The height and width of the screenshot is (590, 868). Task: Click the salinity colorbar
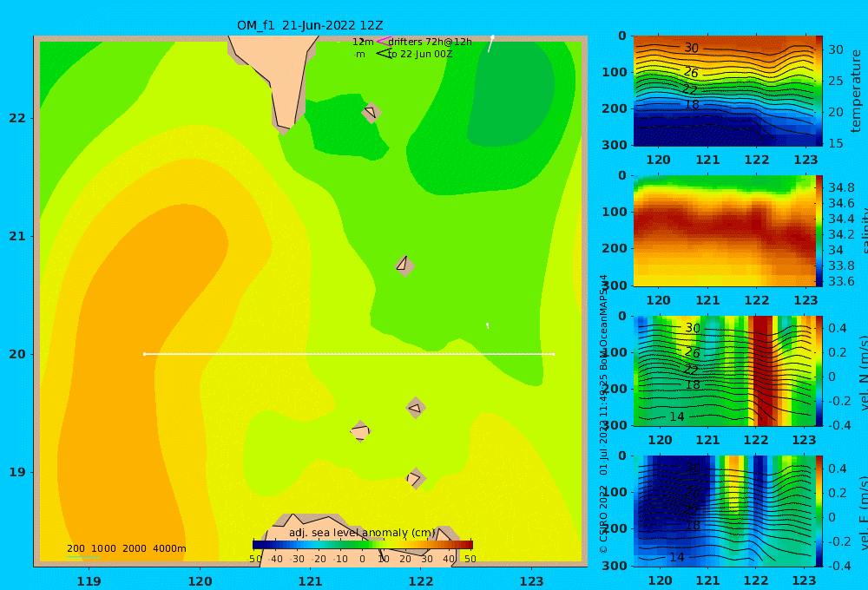point(819,231)
